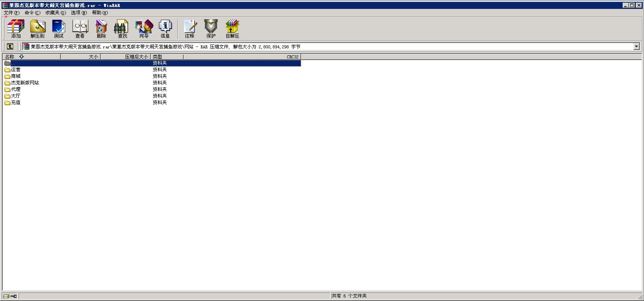Image resolution: width=644 pixels, height=301 pixels.
Task: Open the 查找 (Find) binoculars icon
Action: [122, 29]
